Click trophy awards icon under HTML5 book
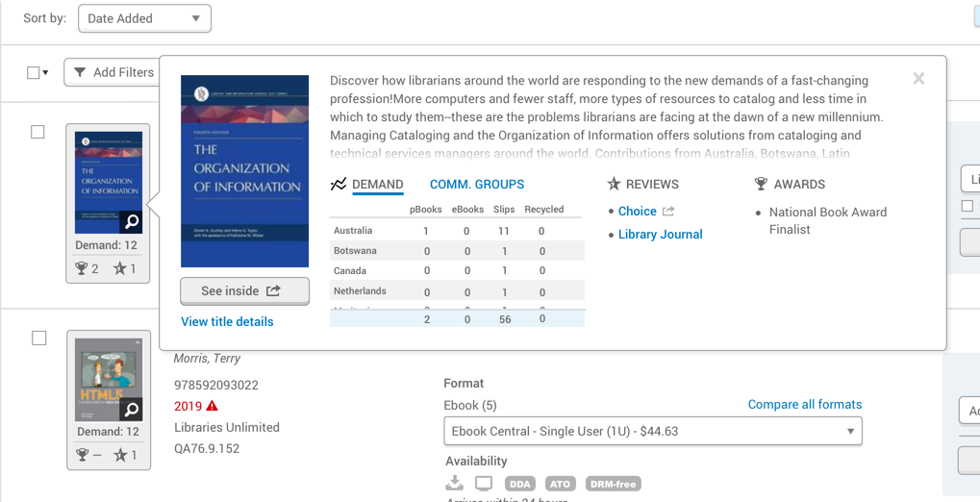The height and width of the screenshot is (502, 980). (81, 455)
